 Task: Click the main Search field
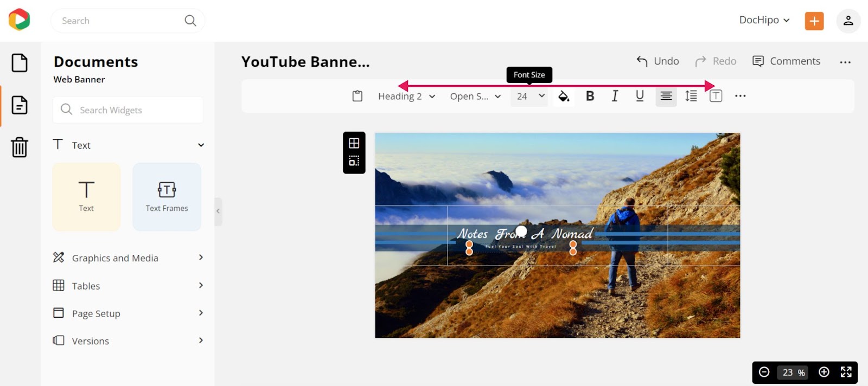pos(127,21)
